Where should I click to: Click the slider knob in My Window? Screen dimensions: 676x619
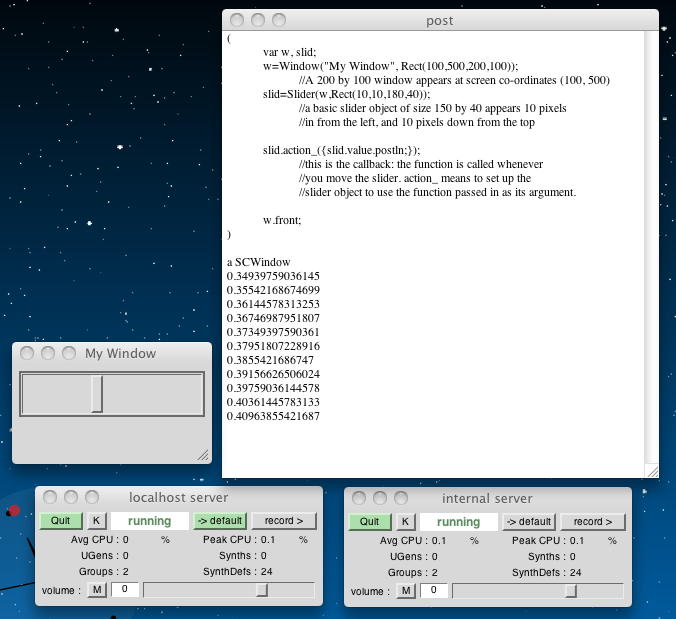tap(97, 394)
